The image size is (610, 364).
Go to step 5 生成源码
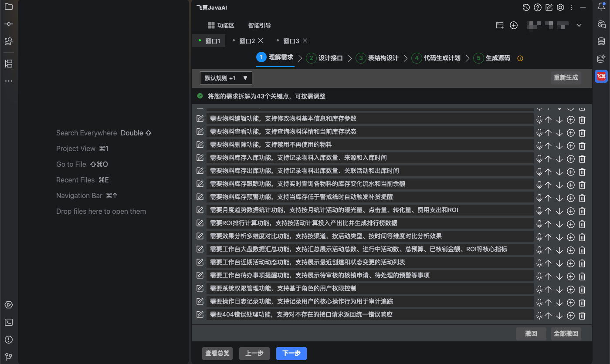(492, 58)
